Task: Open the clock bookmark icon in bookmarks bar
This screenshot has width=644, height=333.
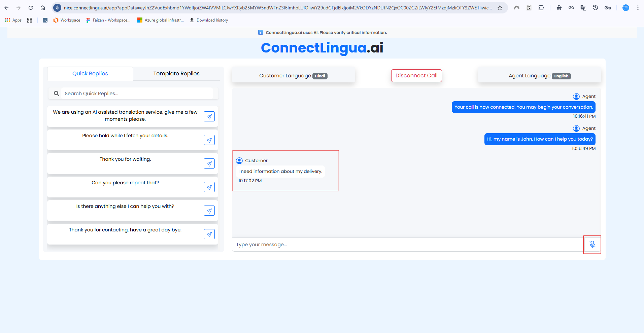Action: (45, 20)
